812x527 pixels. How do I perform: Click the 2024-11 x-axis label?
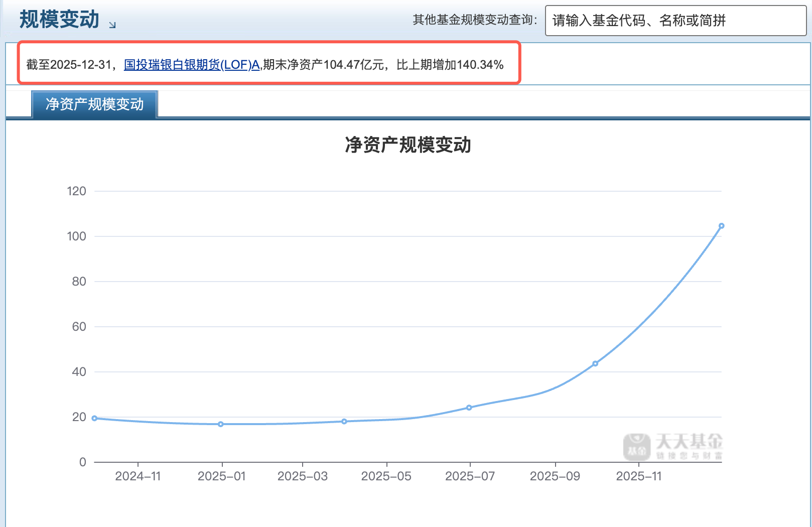(138, 476)
